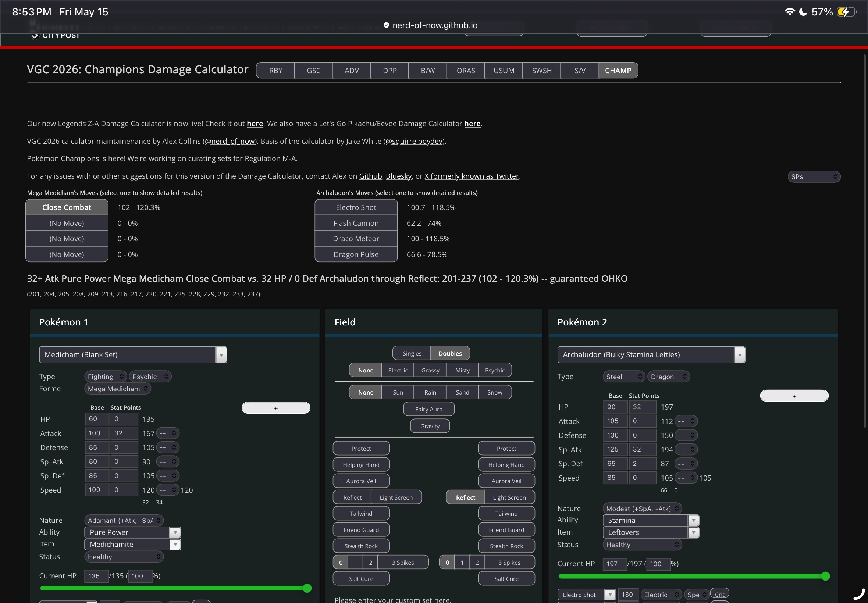
Task: Edit Pokémon 2's current HP value field
Action: click(615, 564)
